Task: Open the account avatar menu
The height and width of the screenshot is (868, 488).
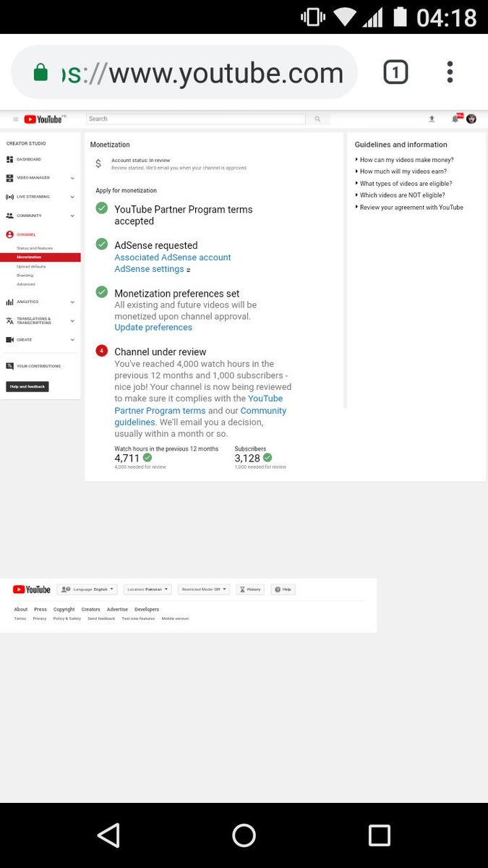Action: [471, 119]
